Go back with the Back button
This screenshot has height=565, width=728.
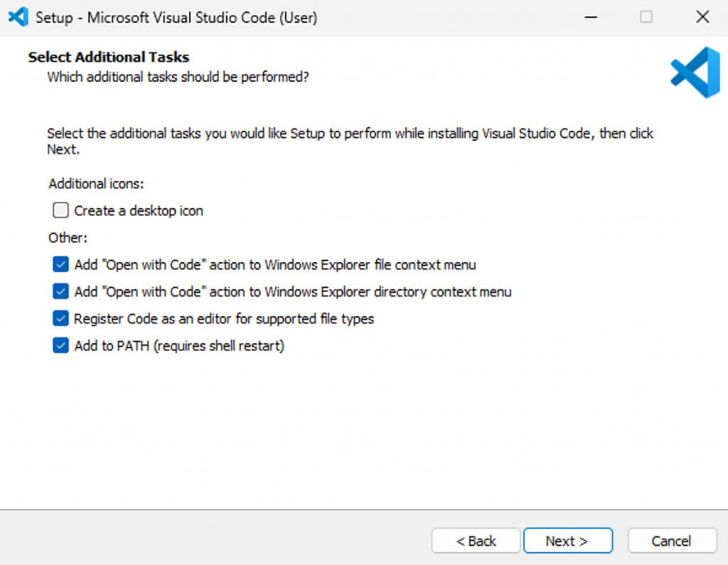[x=476, y=541]
